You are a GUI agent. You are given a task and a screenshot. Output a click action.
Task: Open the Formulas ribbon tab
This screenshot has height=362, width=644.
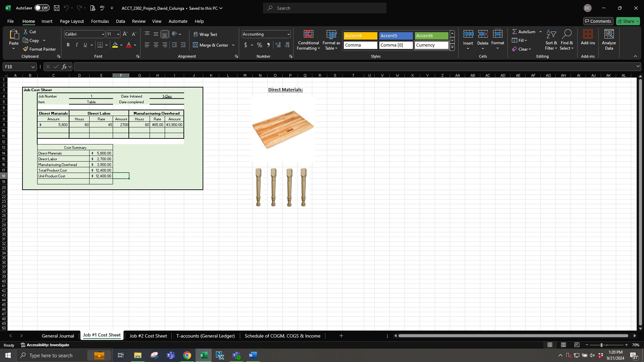point(100,21)
